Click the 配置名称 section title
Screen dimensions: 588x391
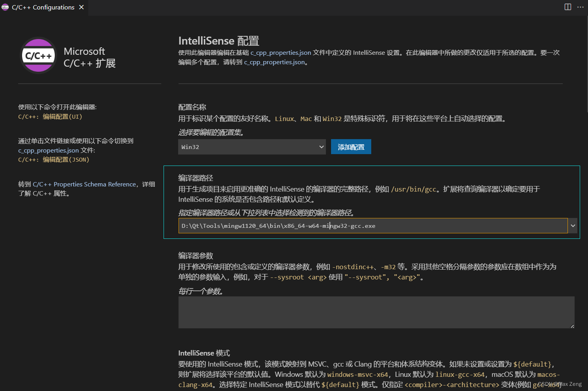click(192, 107)
